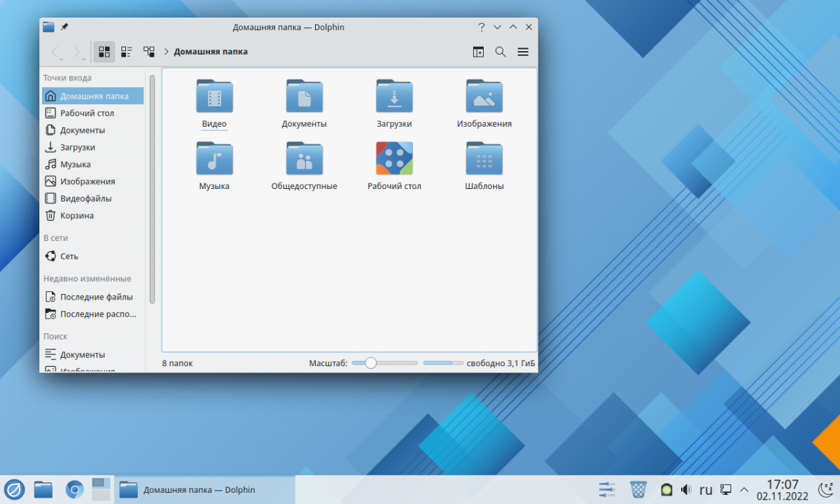Open Корзина from the places panel
Viewport: 840px width, 504px height.
69,215
